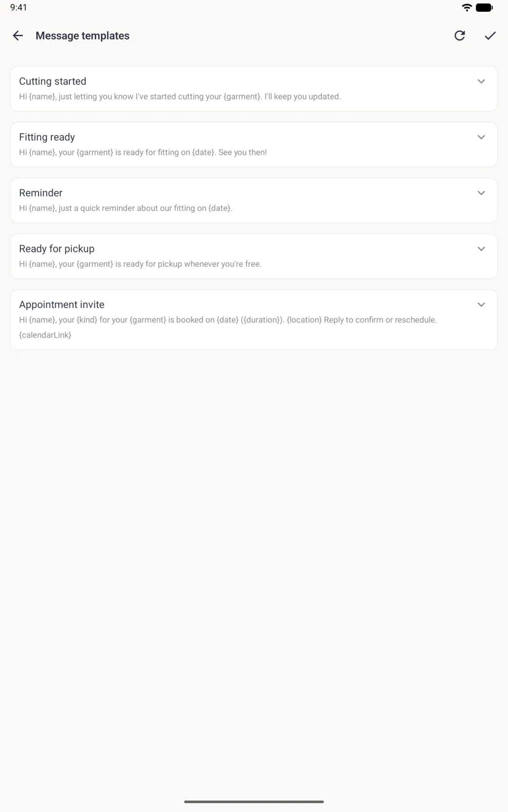Open the Appointment invite title
The image size is (508, 812).
pyautogui.click(x=62, y=305)
